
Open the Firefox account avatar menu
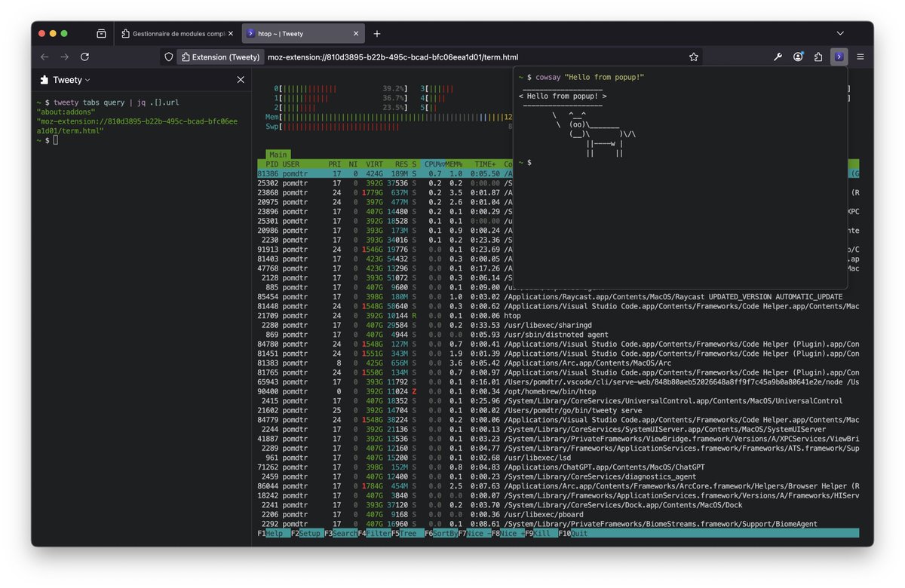[x=798, y=57]
